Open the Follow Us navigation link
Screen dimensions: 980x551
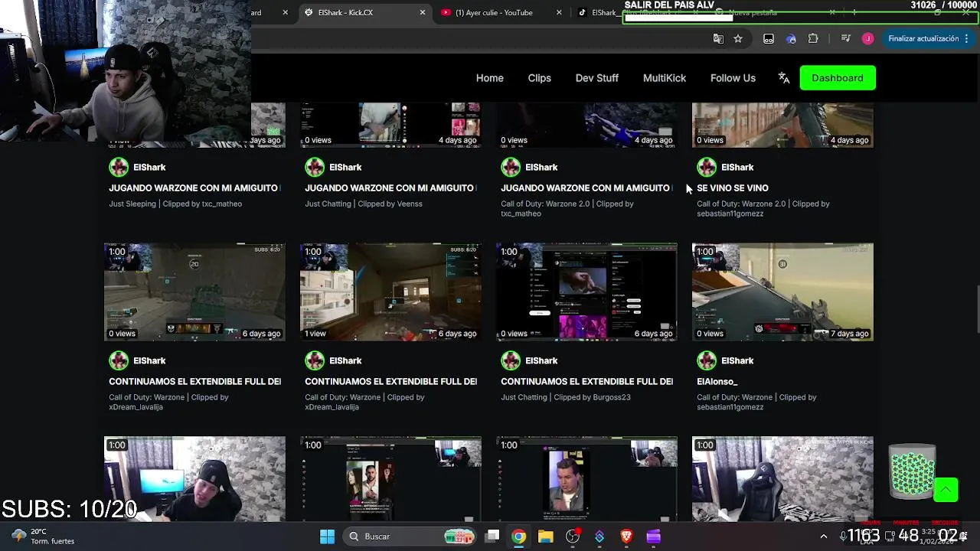pos(733,78)
